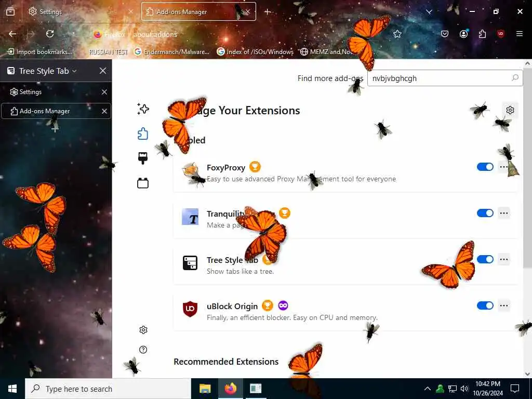Select the Themes paintbrush category

[143, 158]
